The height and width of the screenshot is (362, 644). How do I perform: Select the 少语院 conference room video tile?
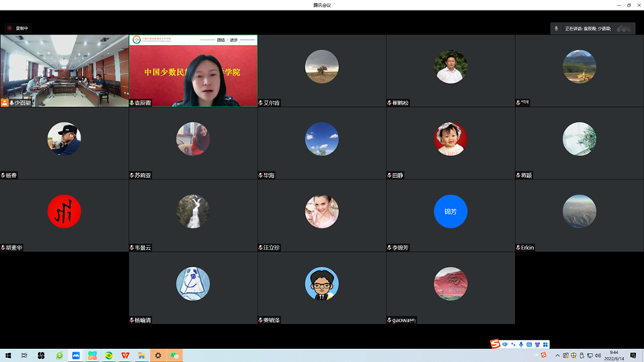pyautogui.click(x=64, y=71)
